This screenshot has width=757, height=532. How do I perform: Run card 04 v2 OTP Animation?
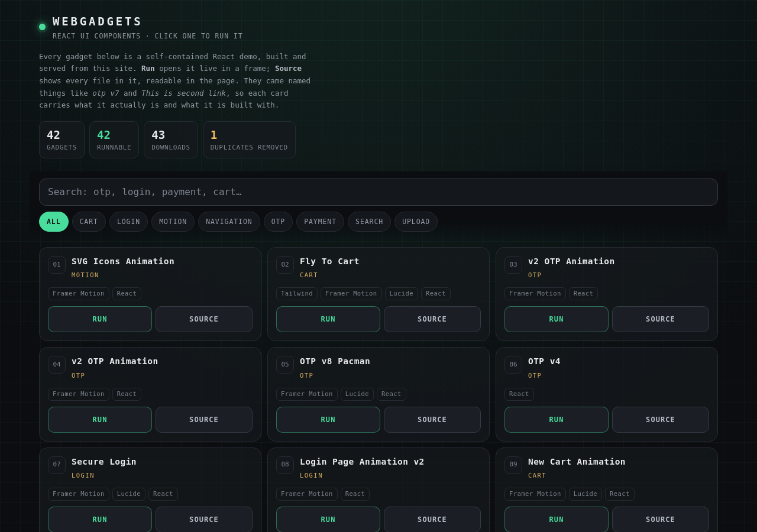(x=100, y=420)
